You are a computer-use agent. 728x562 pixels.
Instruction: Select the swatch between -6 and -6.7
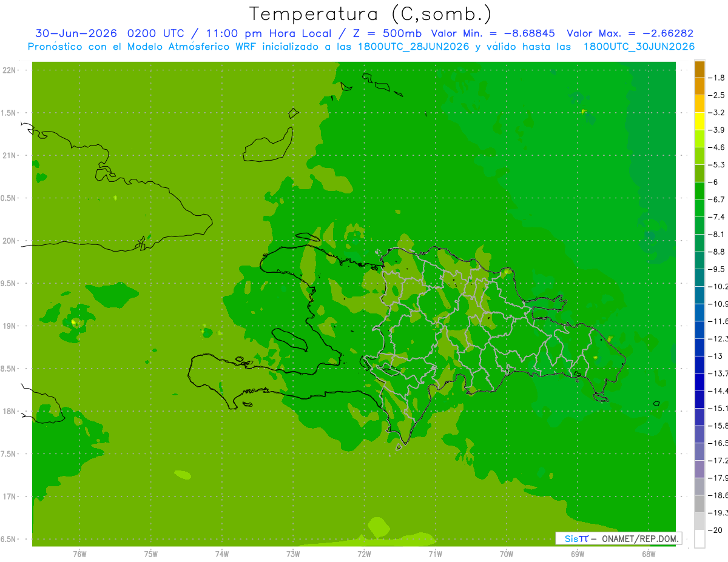pyautogui.click(x=699, y=191)
